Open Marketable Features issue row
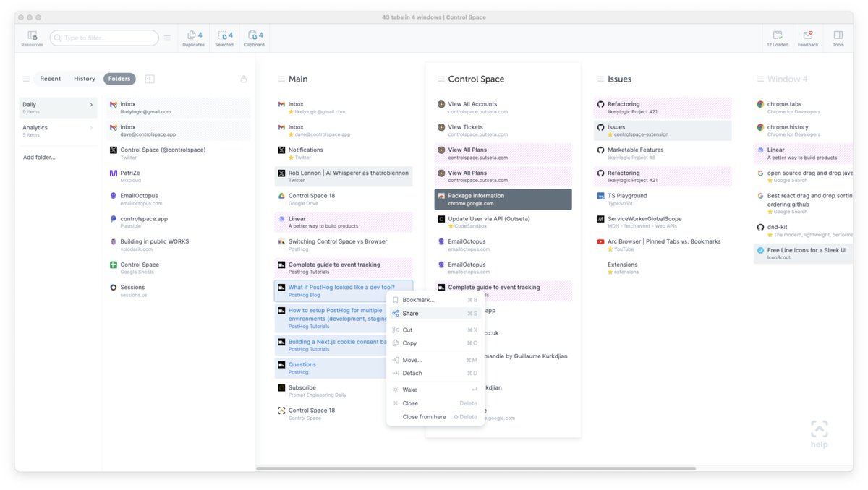The height and width of the screenshot is (490, 868). 663,153
